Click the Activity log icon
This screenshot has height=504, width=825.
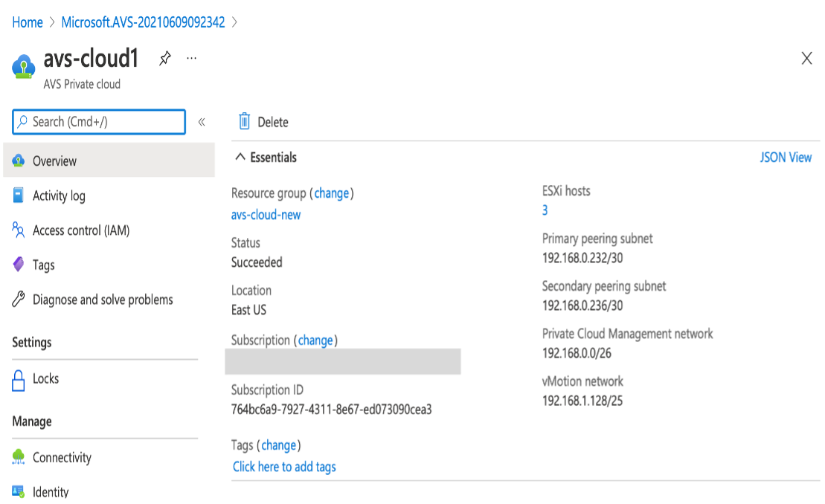click(x=19, y=196)
